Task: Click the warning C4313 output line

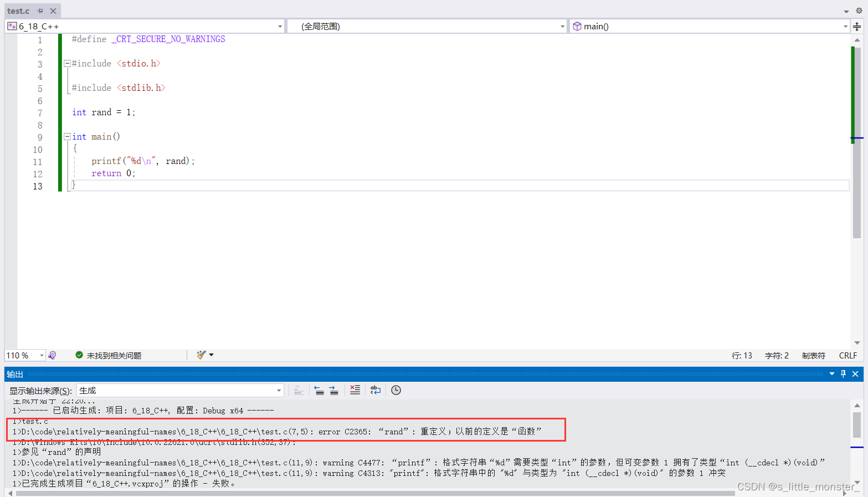Action: pyautogui.click(x=369, y=473)
